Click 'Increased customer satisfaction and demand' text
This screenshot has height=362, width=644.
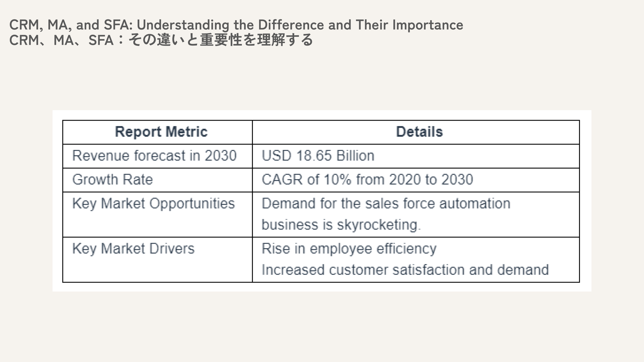pos(405,270)
